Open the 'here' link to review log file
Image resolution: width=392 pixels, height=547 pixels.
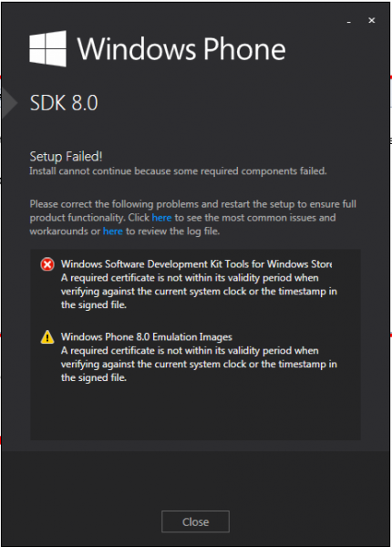(x=113, y=232)
